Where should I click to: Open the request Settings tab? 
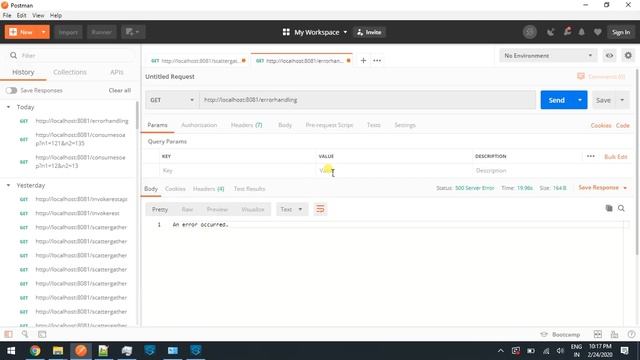pyautogui.click(x=404, y=125)
